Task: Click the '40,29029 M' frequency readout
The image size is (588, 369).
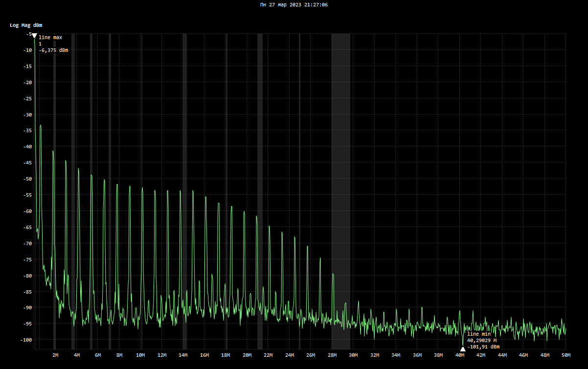Action: point(482,340)
